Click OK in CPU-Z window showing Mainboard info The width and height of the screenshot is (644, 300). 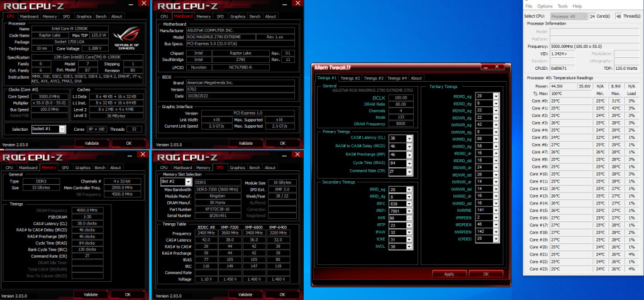pyautogui.click(x=282, y=143)
